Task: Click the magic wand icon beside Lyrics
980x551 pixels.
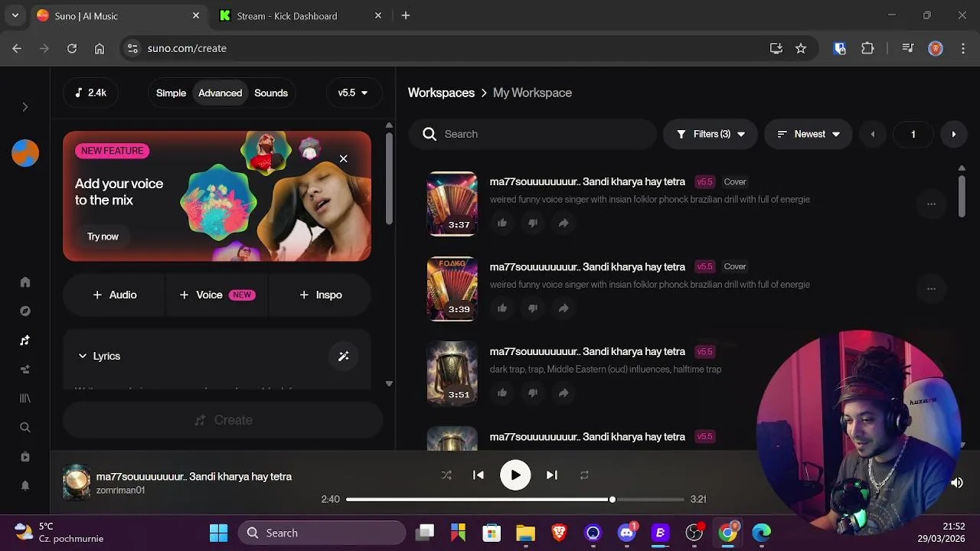Action: 343,356
